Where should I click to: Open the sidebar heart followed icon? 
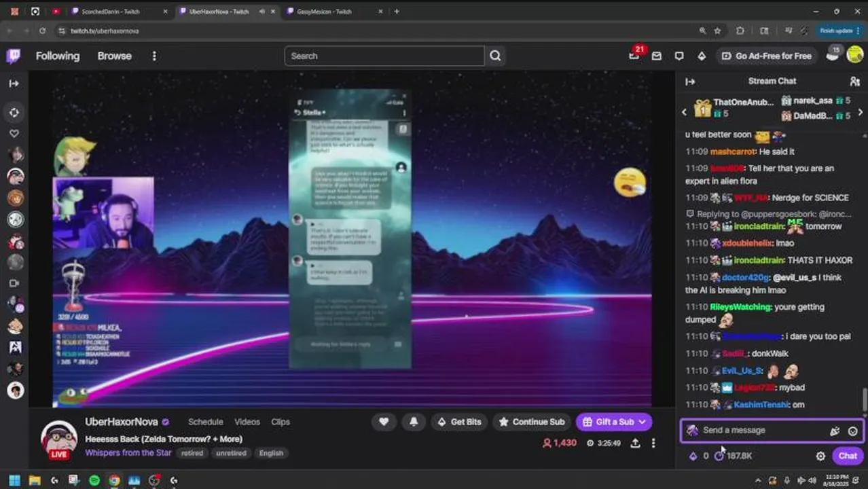click(14, 134)
